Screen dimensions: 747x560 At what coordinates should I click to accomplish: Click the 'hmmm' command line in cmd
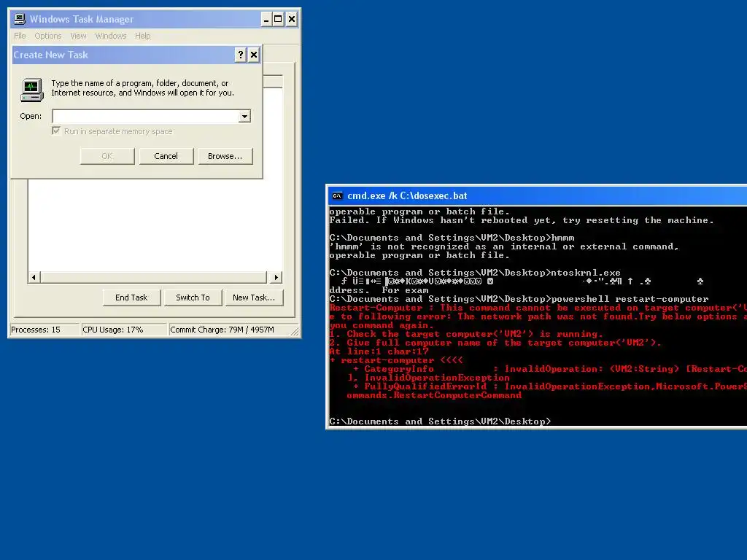pyautogui.click(x=452, y=238)
